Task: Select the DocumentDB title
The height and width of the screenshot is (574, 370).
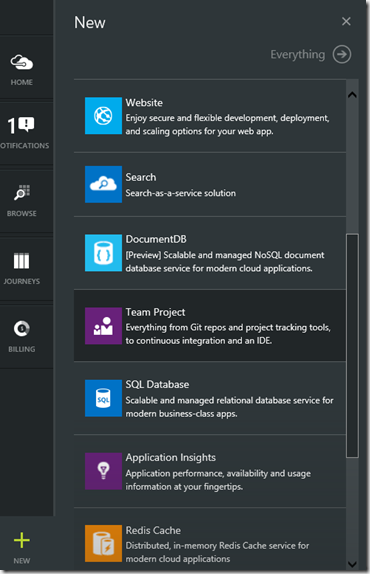Action: pyautogui.click(x=156, y=239)
